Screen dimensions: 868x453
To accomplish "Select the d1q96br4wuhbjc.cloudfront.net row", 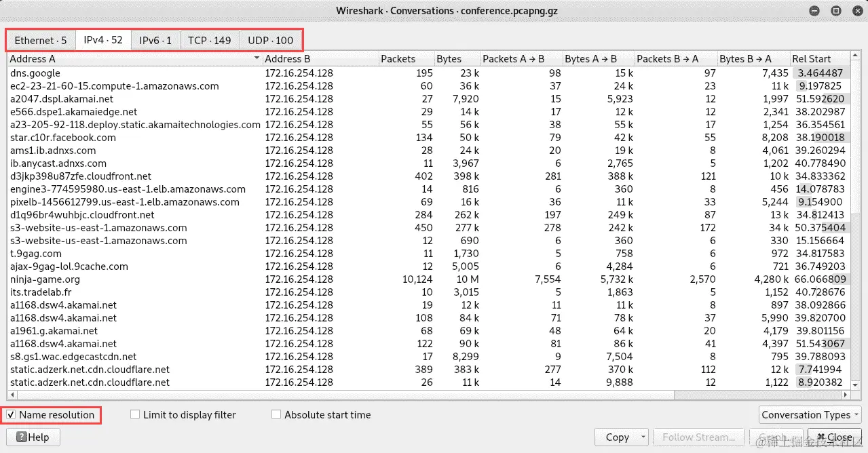I will coord(429,215).
